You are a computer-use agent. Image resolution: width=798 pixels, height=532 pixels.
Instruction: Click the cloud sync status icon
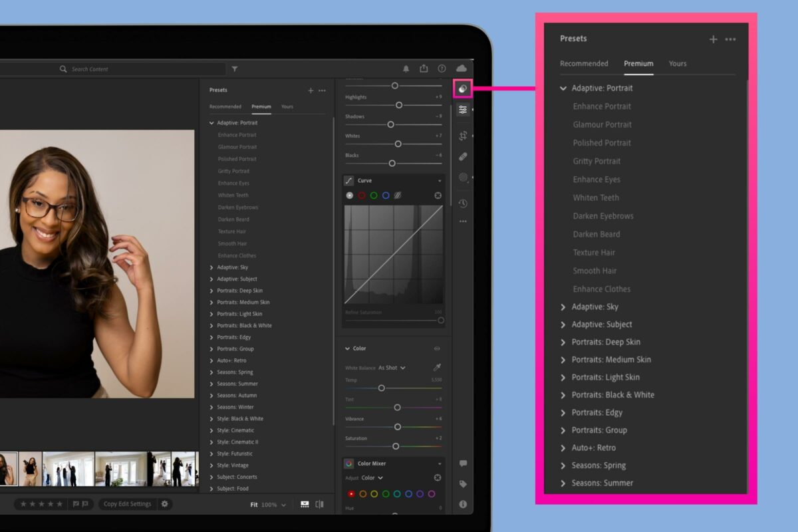tap(462, 67)
